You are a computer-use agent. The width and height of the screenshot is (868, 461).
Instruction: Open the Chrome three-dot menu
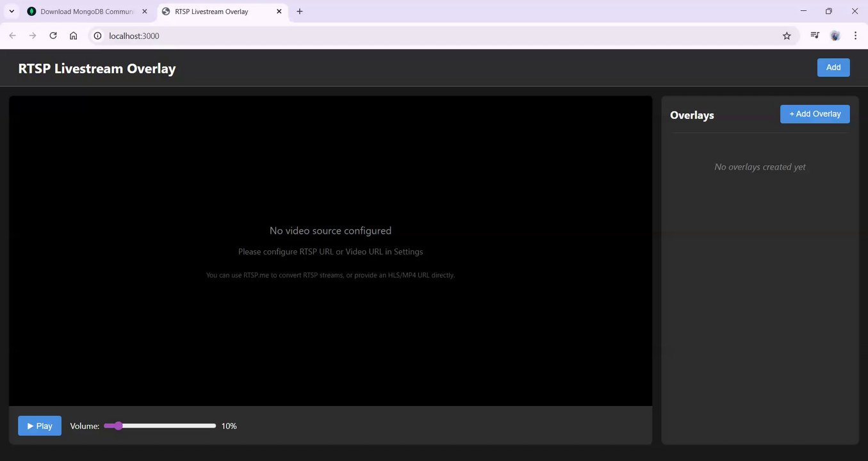(855, 36)
